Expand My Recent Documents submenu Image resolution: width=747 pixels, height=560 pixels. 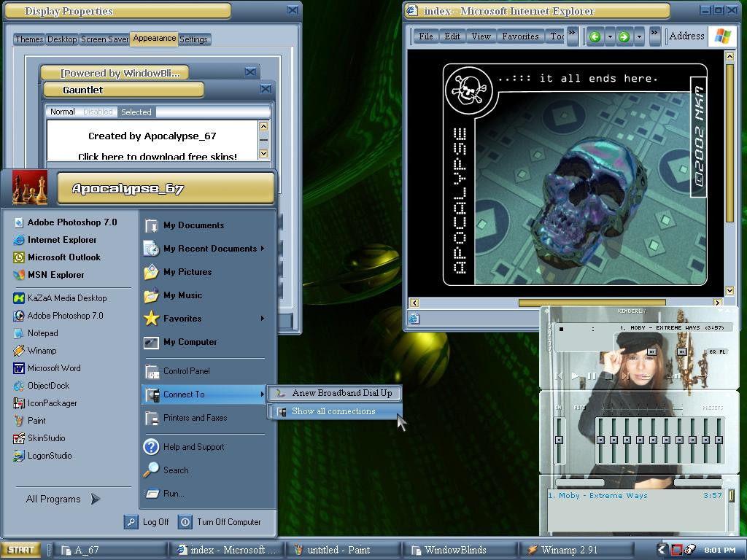(x=263, y=248)
